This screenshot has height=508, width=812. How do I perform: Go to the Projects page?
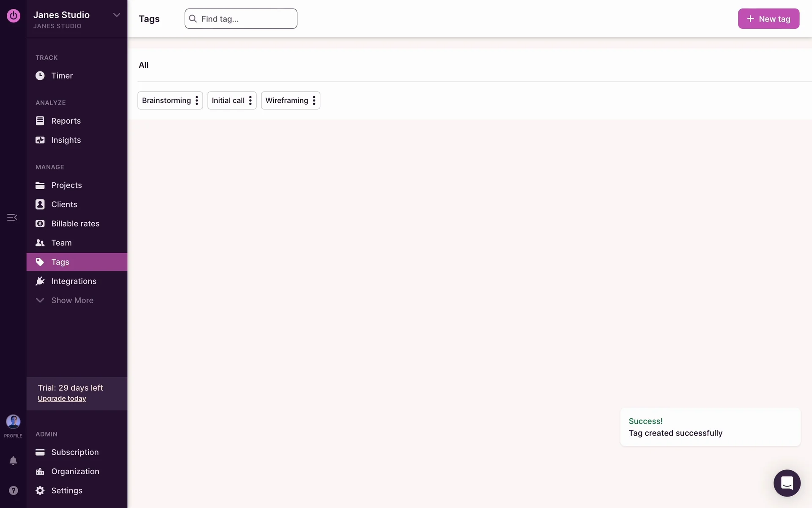(66, 185)
